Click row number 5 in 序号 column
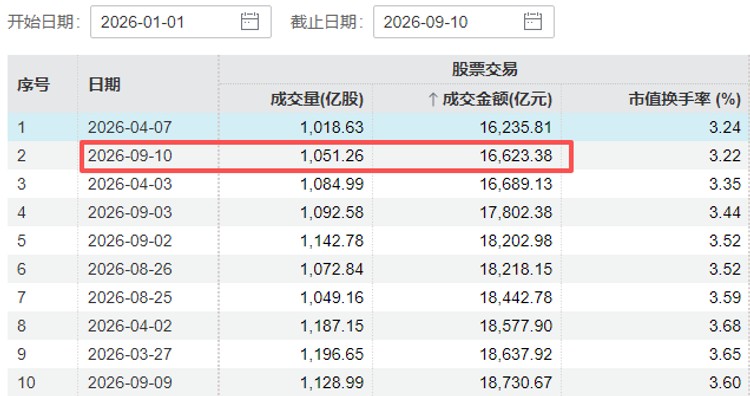Viewport: 750px width, 396px height. [x=22, y=240]
